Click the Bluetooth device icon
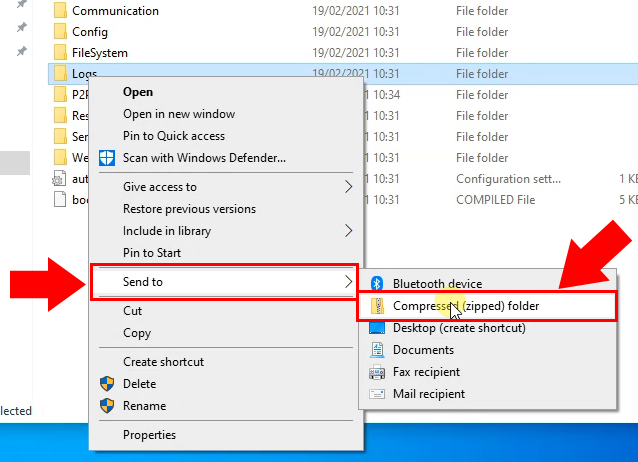Viewport: 638px width, 462px height. [x=377, y=284]
